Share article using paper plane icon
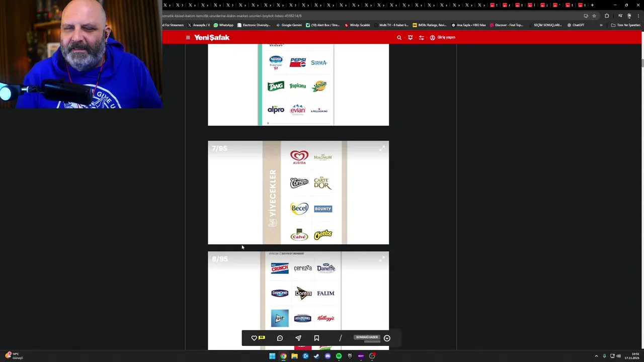 [x=298, y=338]
